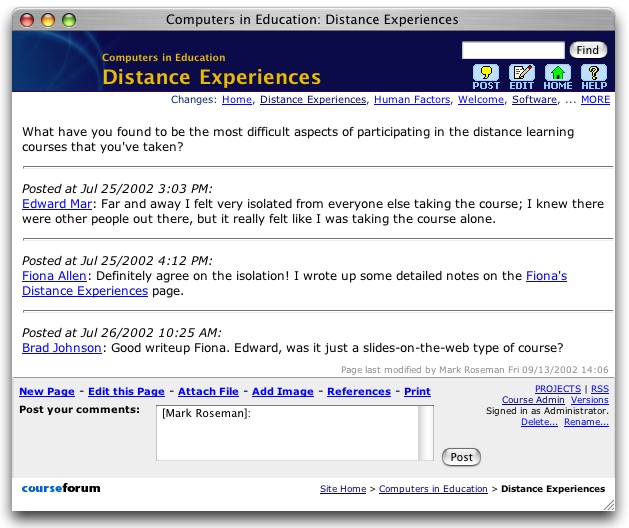The height and width of the screenshot is (528, 629).
Task: Click the red close window button
Action: [x=27, y=20]
